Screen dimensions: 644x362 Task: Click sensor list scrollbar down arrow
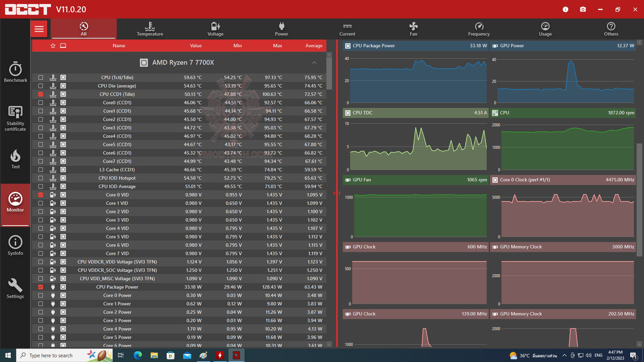(x=329, y=344)
